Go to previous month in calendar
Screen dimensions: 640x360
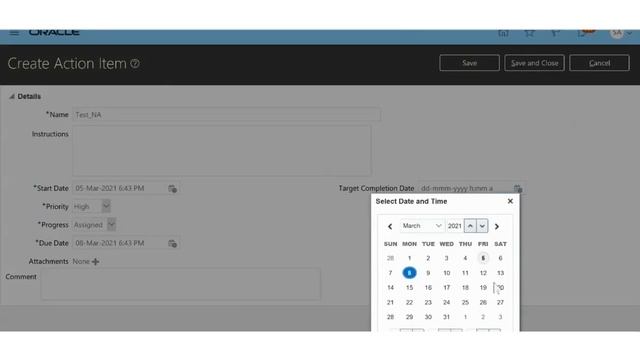pyautogui.click(x=390, y=226)
